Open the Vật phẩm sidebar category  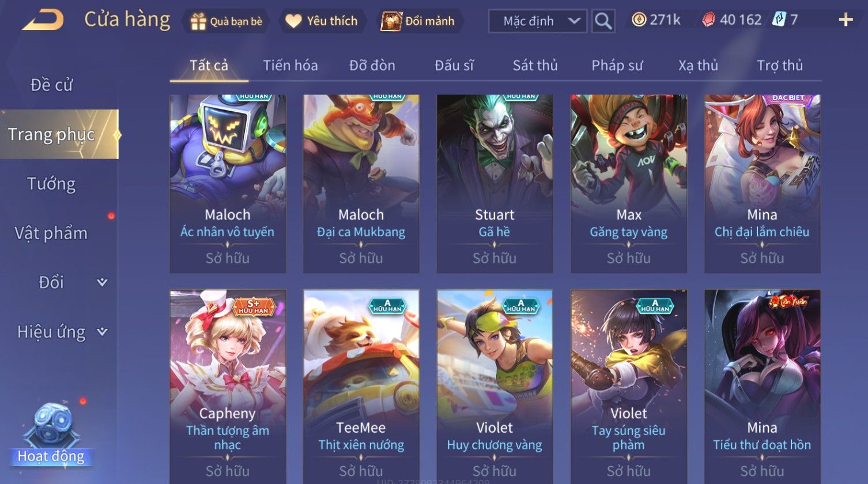tap(51, 233)
